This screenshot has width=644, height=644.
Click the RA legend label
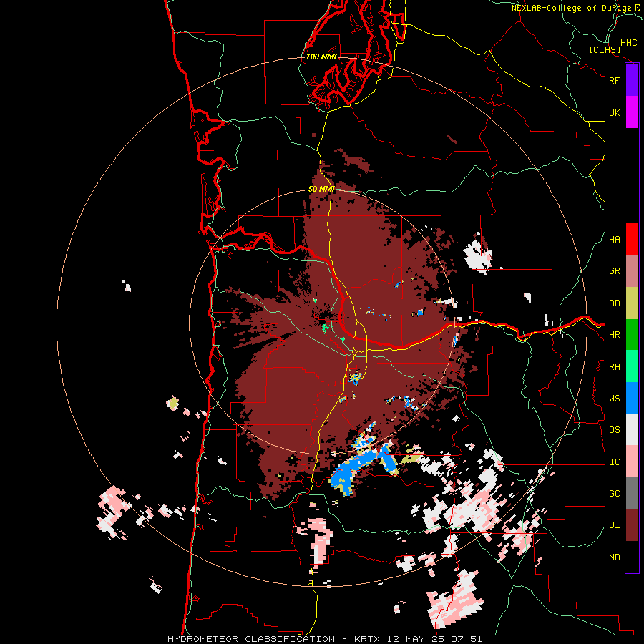coord(614,367)
